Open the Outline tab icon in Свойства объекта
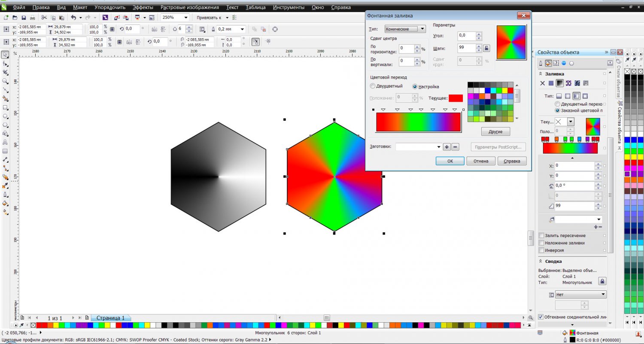644x344 pixels. tap(541, 63)
